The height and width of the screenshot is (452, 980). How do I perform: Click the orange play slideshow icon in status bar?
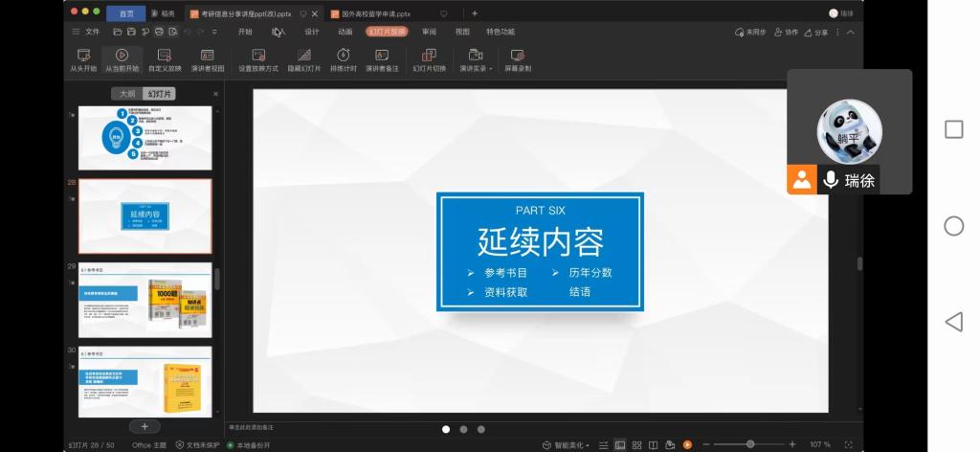pos(686,444)
